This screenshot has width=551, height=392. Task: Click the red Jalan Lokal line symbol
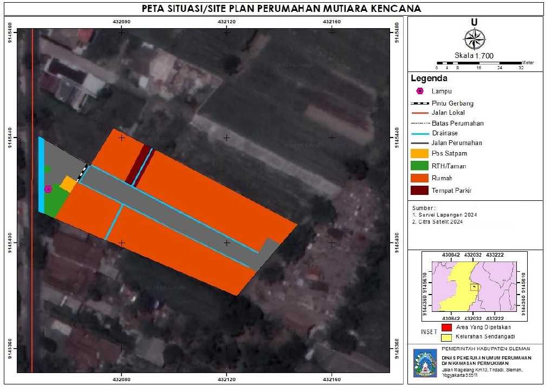[x=420, y=113]
